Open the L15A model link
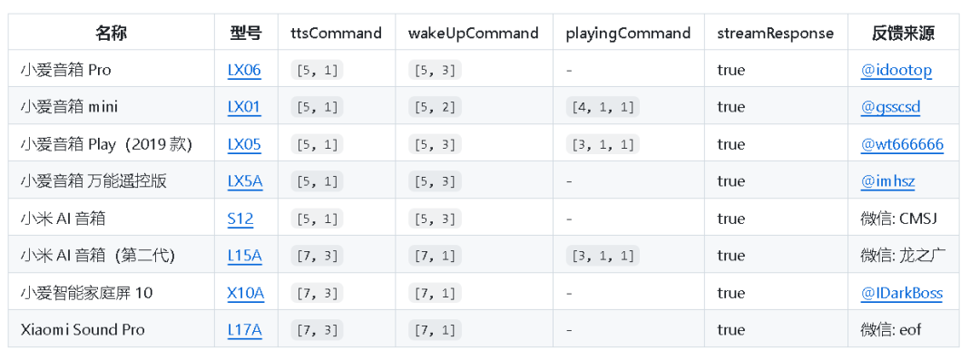The height and width of the screenshot is (360, 980). [x=244, y=256]
